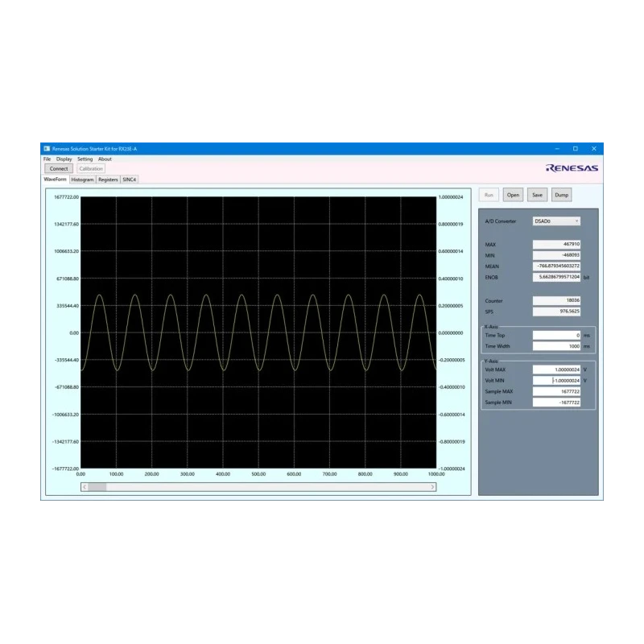Click the horizontal scrollbar thumb
Screen dimensions: 644x644
tap(97, 487)
